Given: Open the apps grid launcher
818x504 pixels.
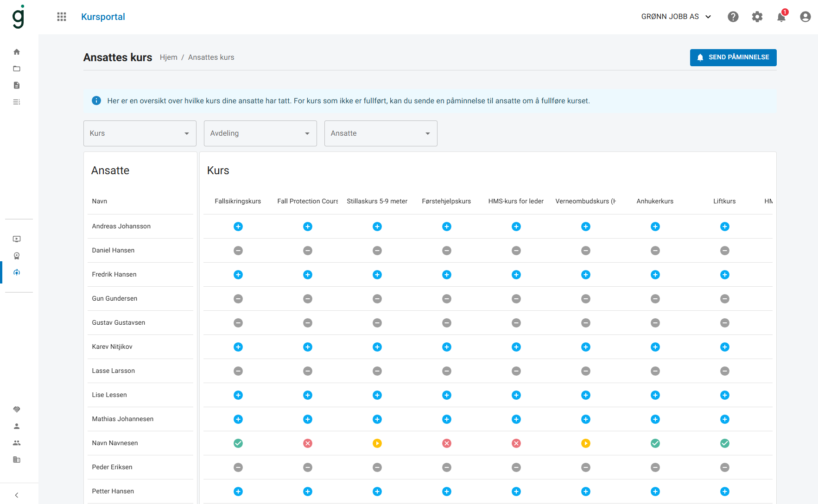Looking at the screenshot, I should pos(62,17).
